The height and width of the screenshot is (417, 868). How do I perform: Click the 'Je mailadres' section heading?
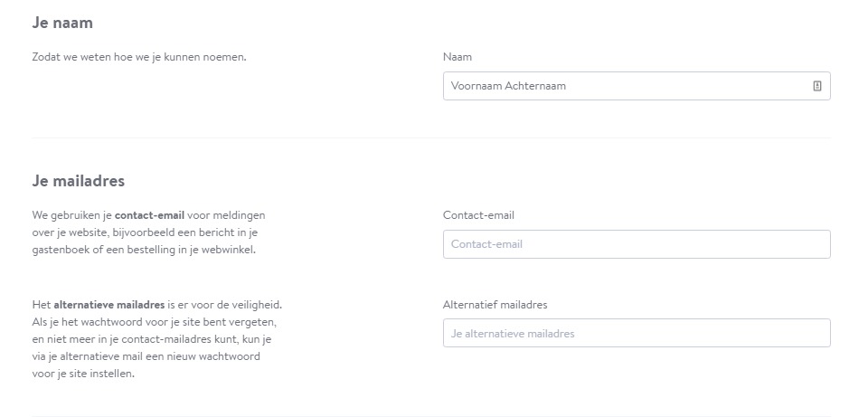(x=78, y=181)
